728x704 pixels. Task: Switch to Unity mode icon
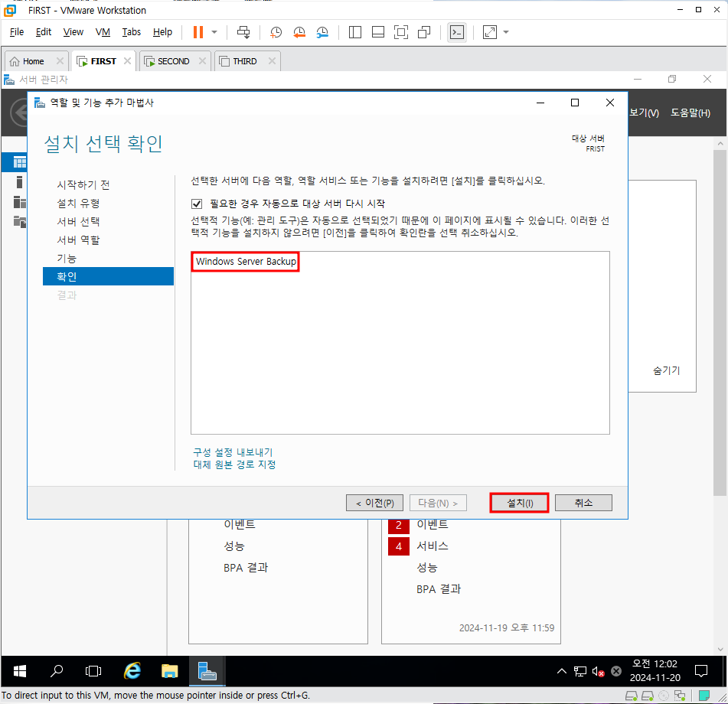[424, 32]
